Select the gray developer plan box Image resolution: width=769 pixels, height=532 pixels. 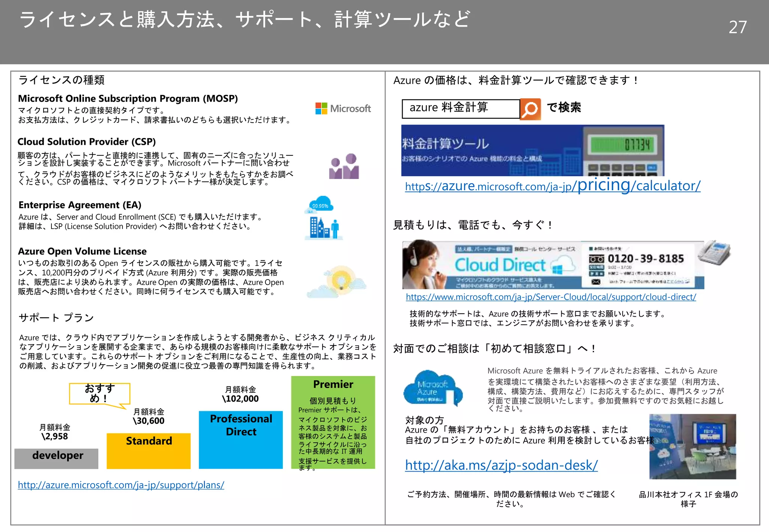tap(56, 458)
